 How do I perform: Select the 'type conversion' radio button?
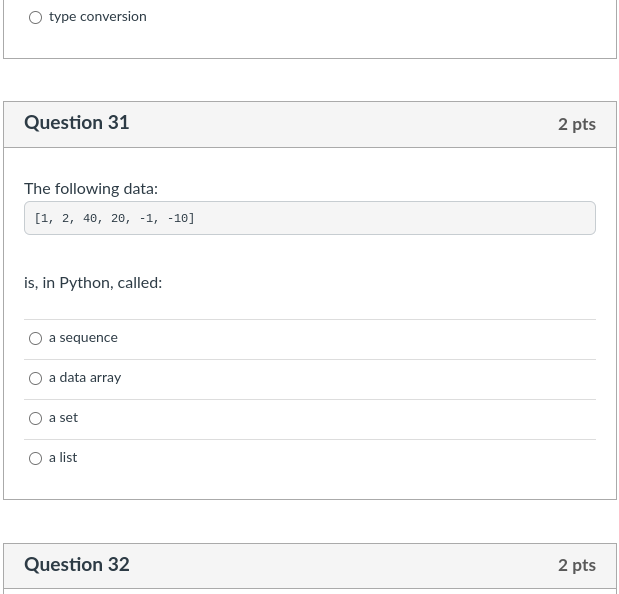click(36, 17)
